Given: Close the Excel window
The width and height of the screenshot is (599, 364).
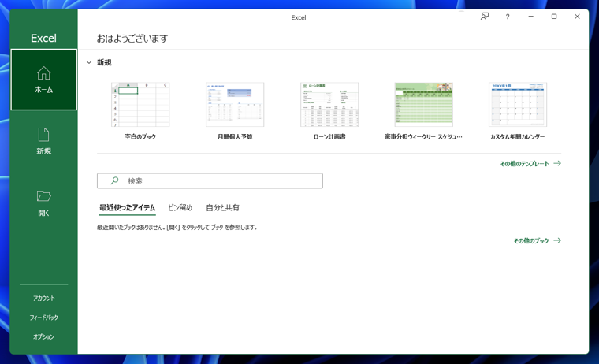Looking at the screenshot, I should pyautogui.click(x=577, y=17).
